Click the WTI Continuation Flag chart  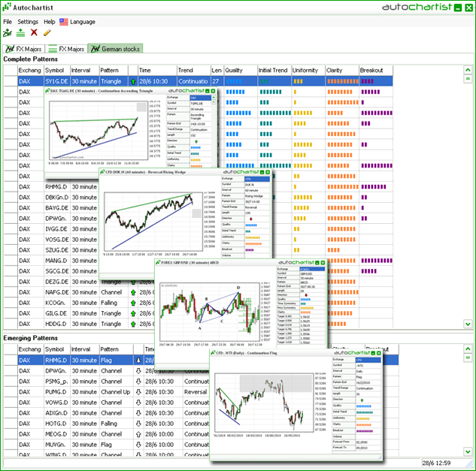pyautogui.click(x=264, y=403)
